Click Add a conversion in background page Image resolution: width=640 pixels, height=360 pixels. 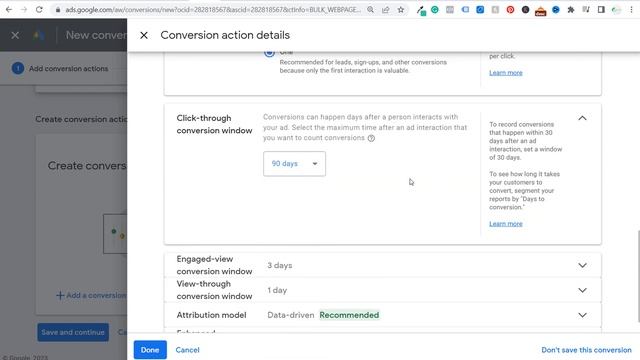(x=91, y=295)
